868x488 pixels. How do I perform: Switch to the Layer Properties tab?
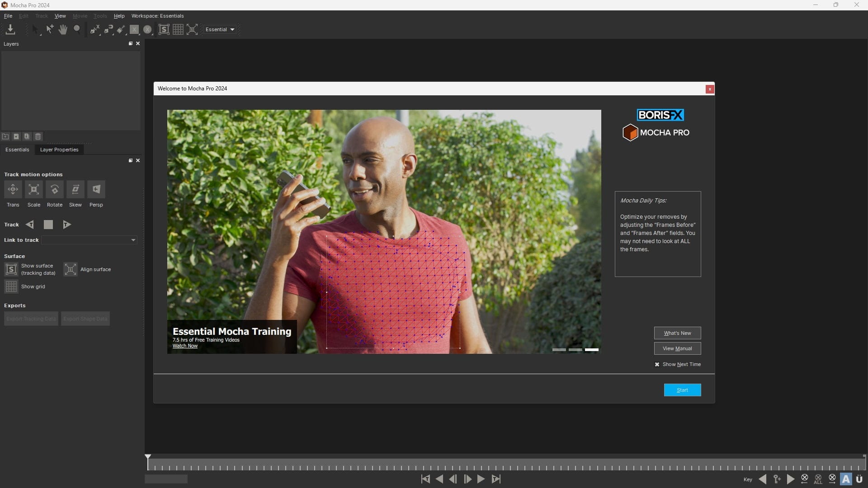point(59,150)
